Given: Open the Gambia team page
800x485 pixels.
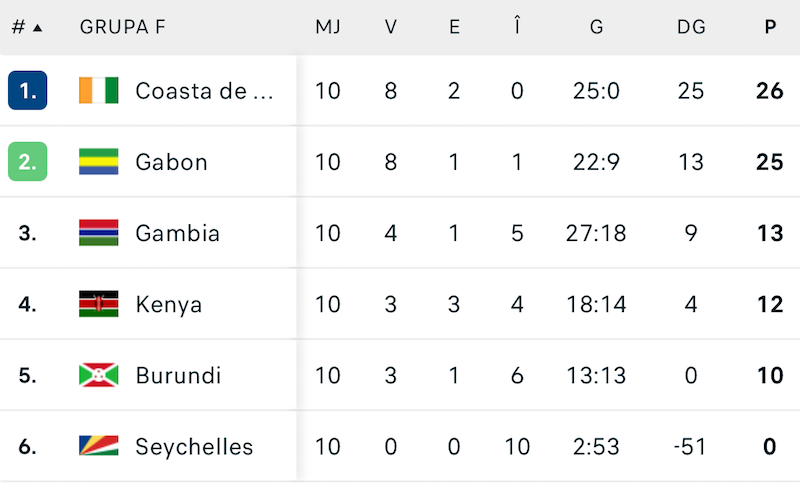Looking at the screenshot, I should [x=177, y=233].
